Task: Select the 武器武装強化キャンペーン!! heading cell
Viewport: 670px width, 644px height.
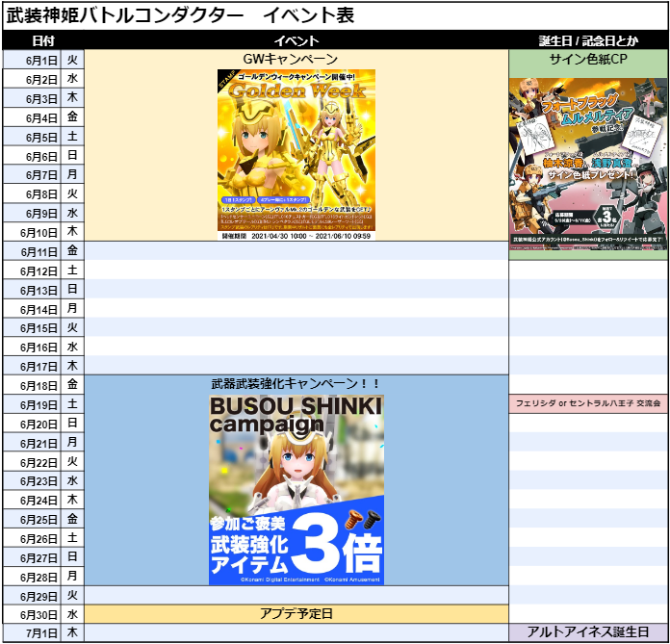Action: coord(296,384)
